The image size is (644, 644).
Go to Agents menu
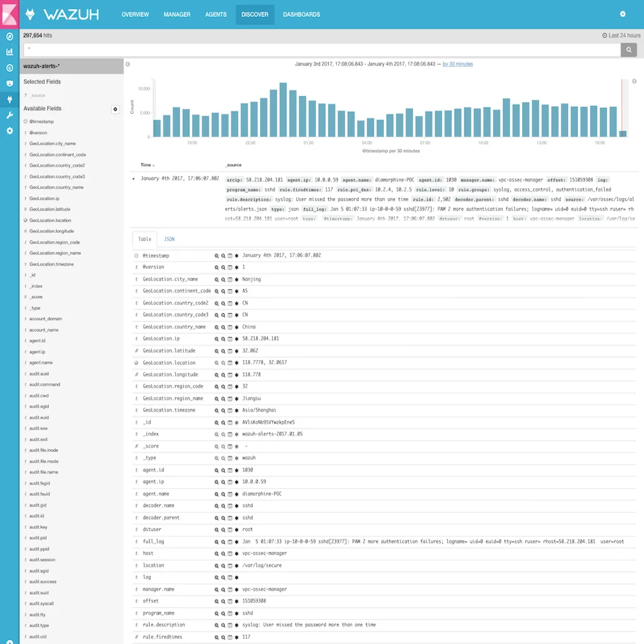[x=216, y=14]
